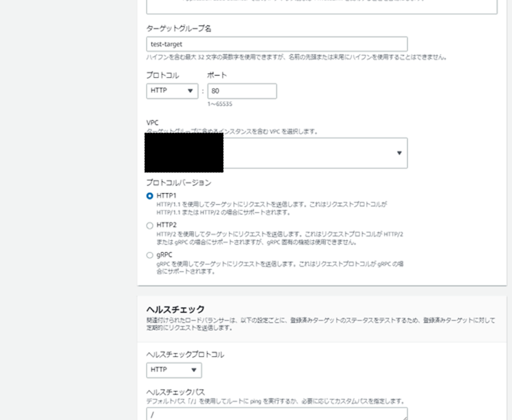Click the ヘルスチェック section heading
The image size is (512, 420).
click(x=175, y=309)
